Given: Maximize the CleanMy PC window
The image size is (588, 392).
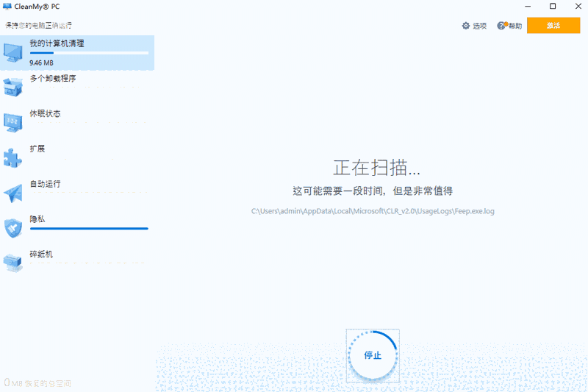Looking at the screenshot, I should [x=553, y=7].
